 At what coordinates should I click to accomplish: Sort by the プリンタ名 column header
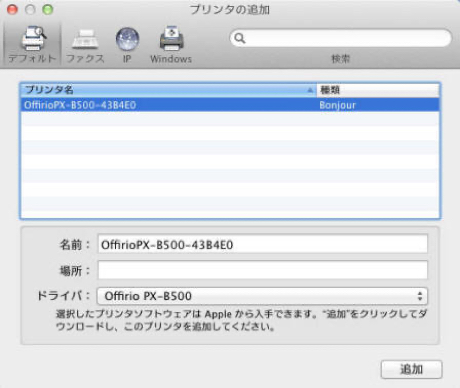pos(168,90)
